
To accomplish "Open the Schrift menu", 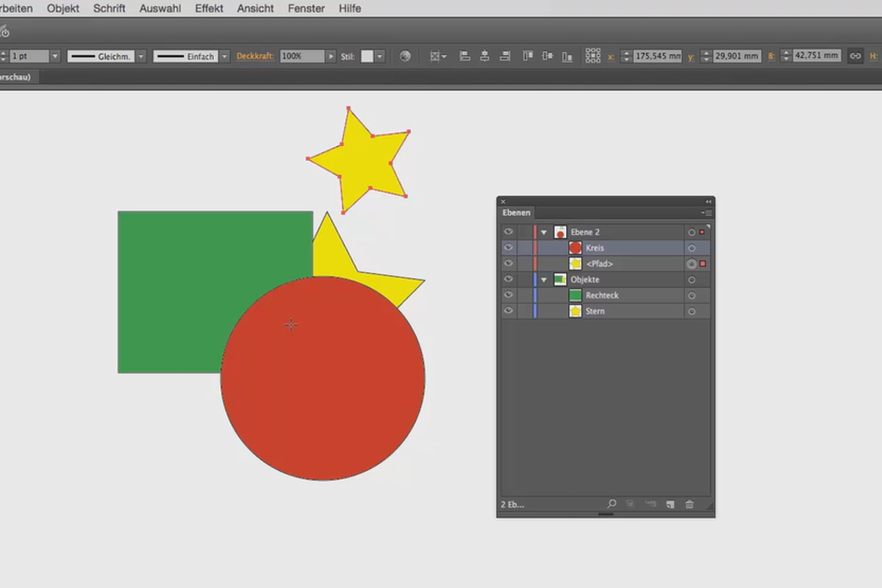I will click(x=110, y=9).
